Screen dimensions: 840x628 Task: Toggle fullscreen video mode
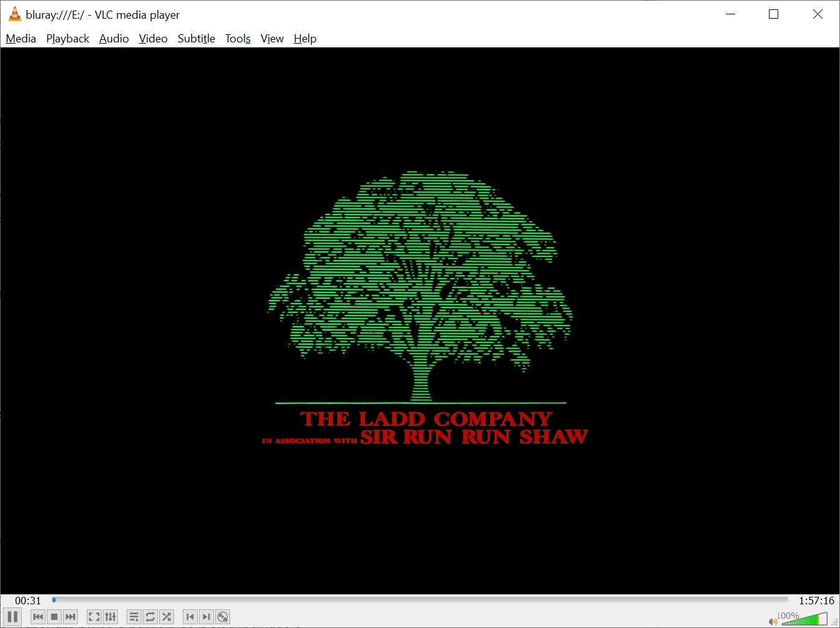coord(94,617)
